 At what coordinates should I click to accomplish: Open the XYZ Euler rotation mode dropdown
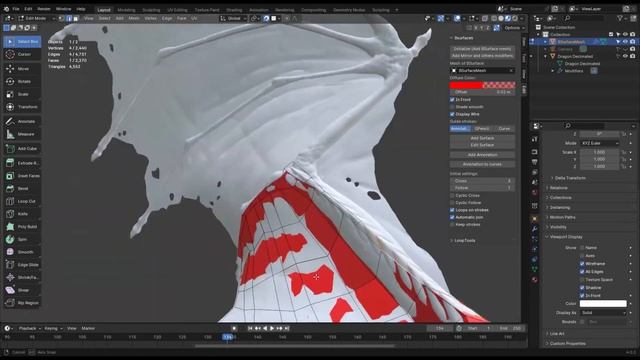(600, 143)
